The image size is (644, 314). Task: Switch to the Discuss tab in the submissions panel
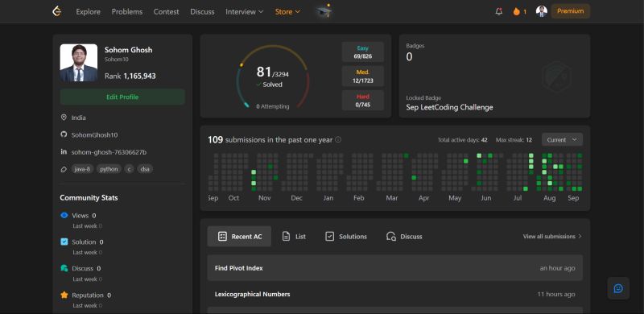tap(404, 237)
